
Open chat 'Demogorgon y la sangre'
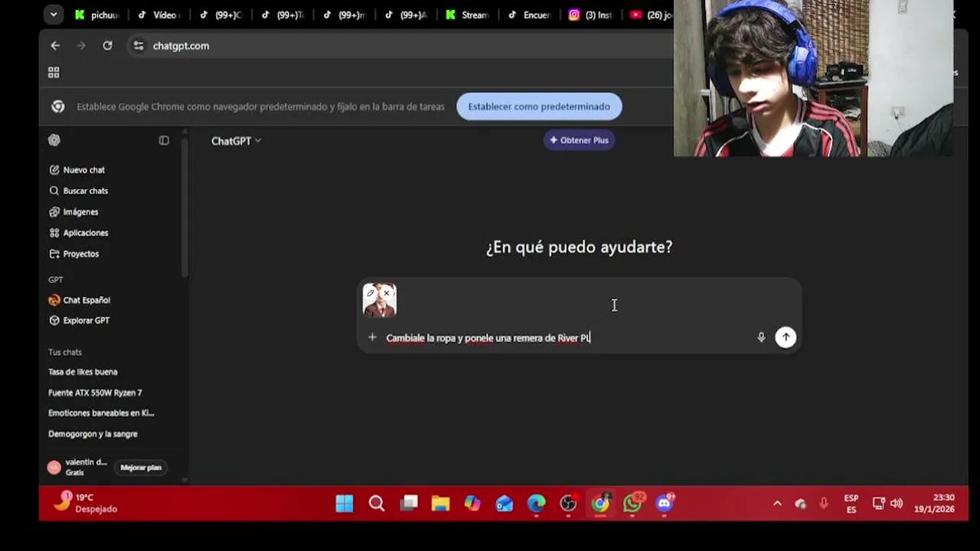pos(93,434)
